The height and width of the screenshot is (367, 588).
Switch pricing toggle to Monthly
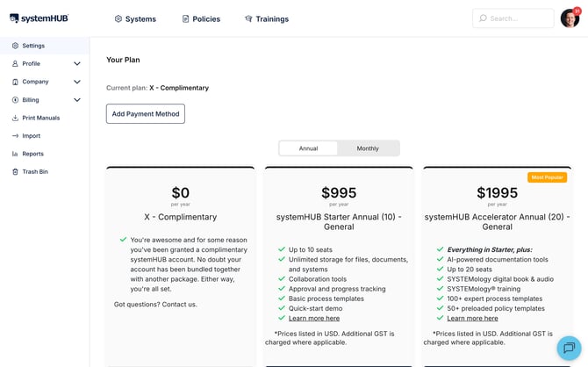click(368, 148)
